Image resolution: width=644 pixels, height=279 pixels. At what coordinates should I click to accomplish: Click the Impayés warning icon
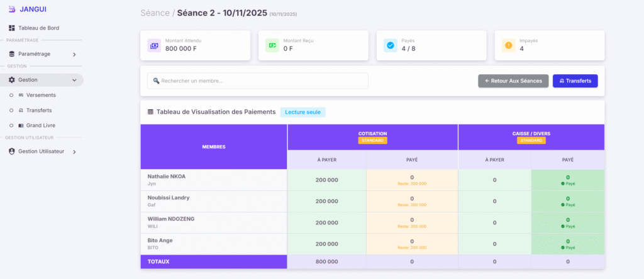point(509,45)
